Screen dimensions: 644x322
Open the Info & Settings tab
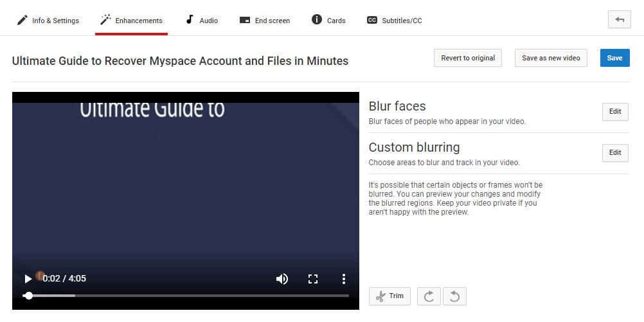(48, 20)
